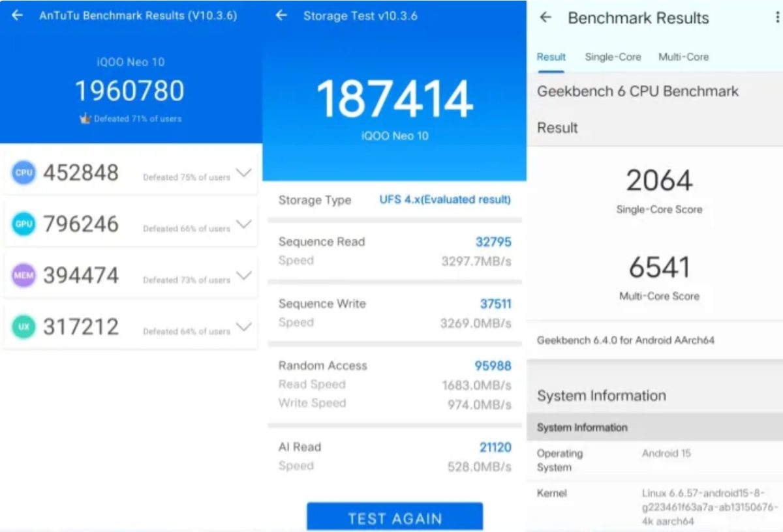Viewport: 783px width, 532px height.
Task: Click the Linux kernel version text
Action: (x=710, y=507)
